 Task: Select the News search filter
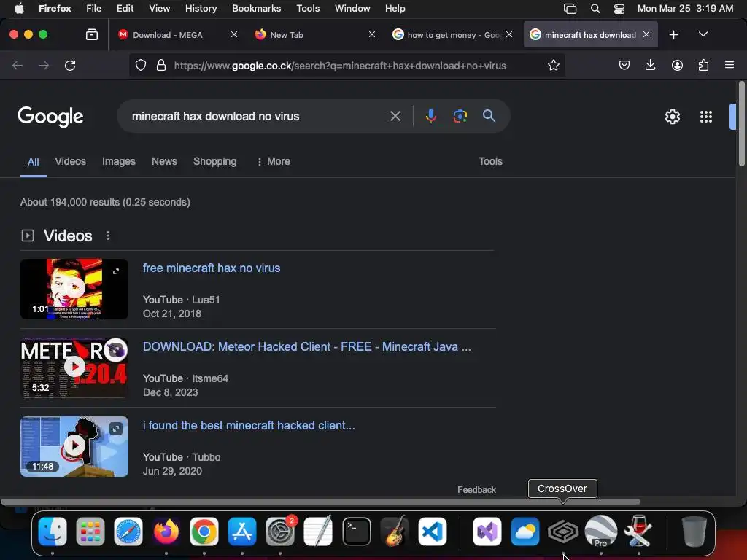(x=164, y=161)
